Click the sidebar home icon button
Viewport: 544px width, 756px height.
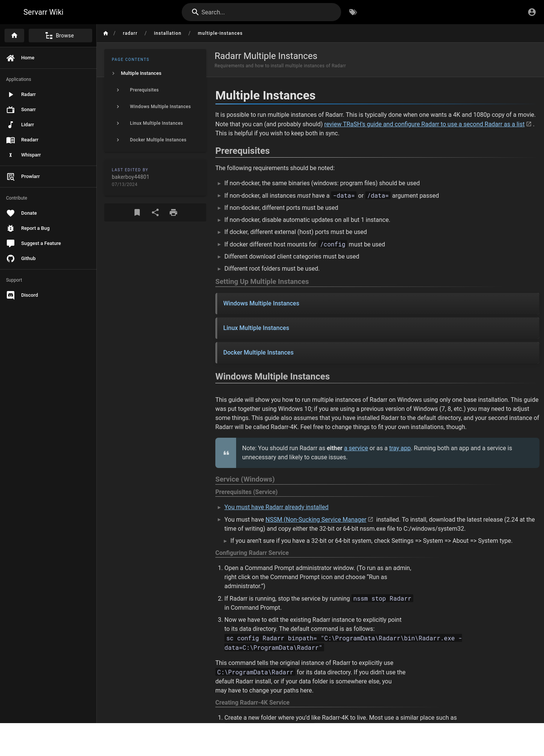[x=14, y=36]
